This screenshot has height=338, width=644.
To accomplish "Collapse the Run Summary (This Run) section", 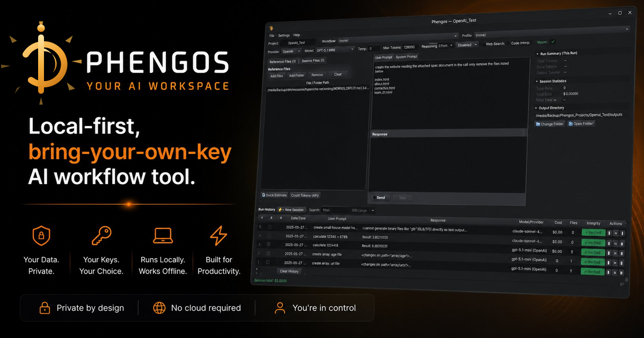I will tap(537, 54).
